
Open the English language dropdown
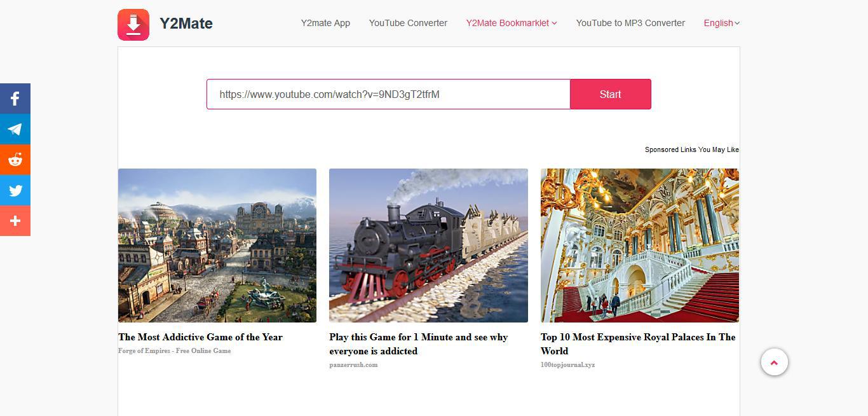[x=721, y=23]
